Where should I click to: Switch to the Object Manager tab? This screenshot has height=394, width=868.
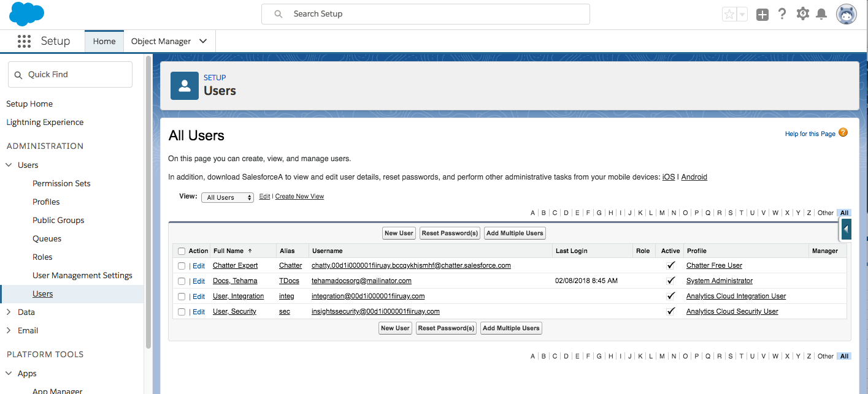click(x=161, y=41)
